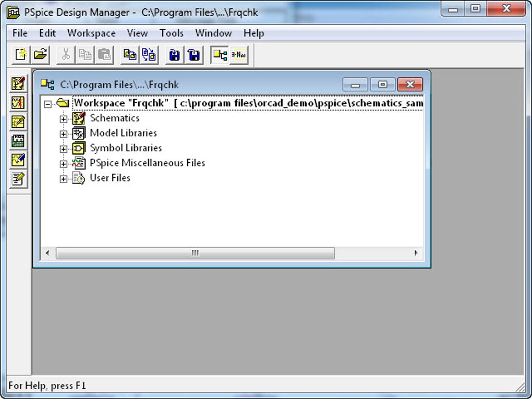Screen dimensions: 532x399
Task: Click the "For Help, press F1" status text
Action: click(x=47, y=386)
